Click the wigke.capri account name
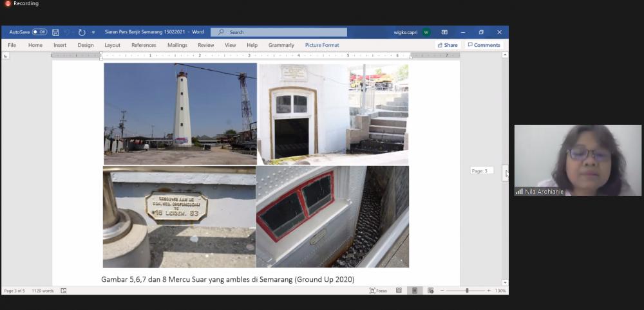The image size is (644, 310). (x=405, y=32)
